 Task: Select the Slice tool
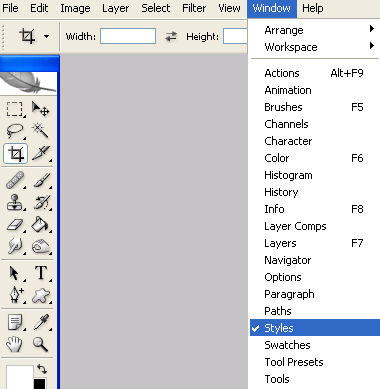41,154
